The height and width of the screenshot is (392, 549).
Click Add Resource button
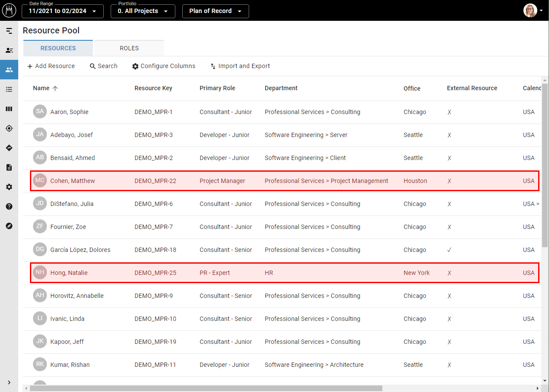(51, 66)
